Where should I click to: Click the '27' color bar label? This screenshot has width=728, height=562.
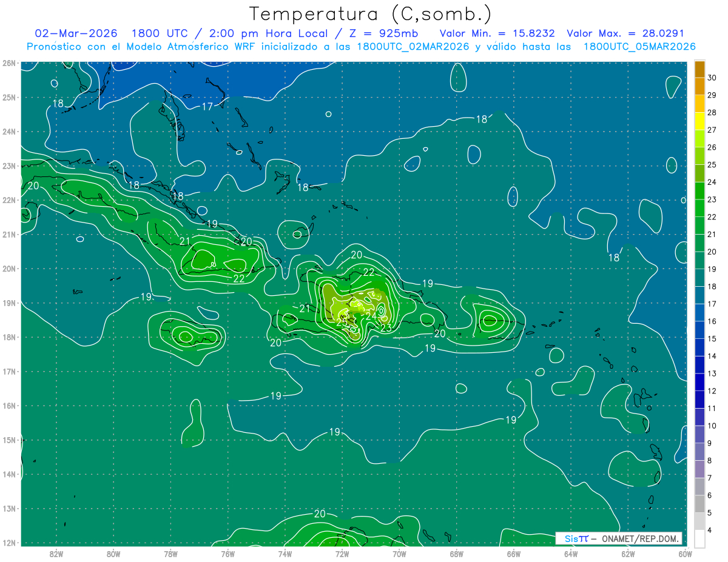click(712, 130)
